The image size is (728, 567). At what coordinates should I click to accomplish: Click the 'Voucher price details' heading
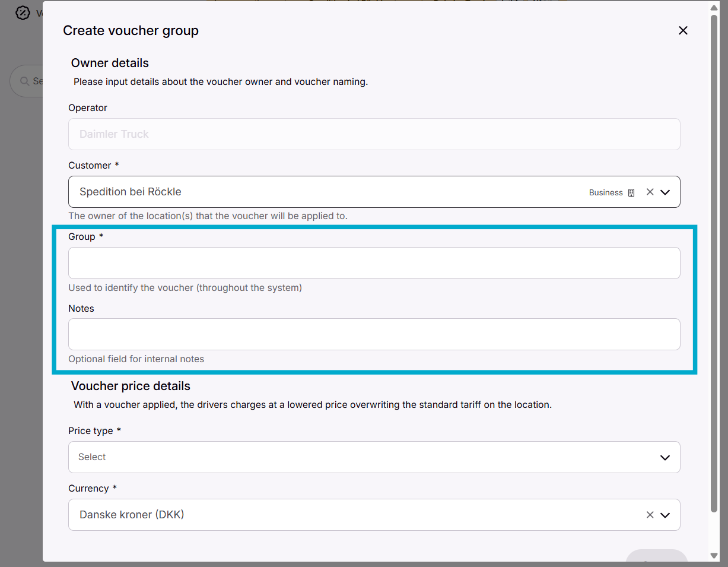click(131, 386)
